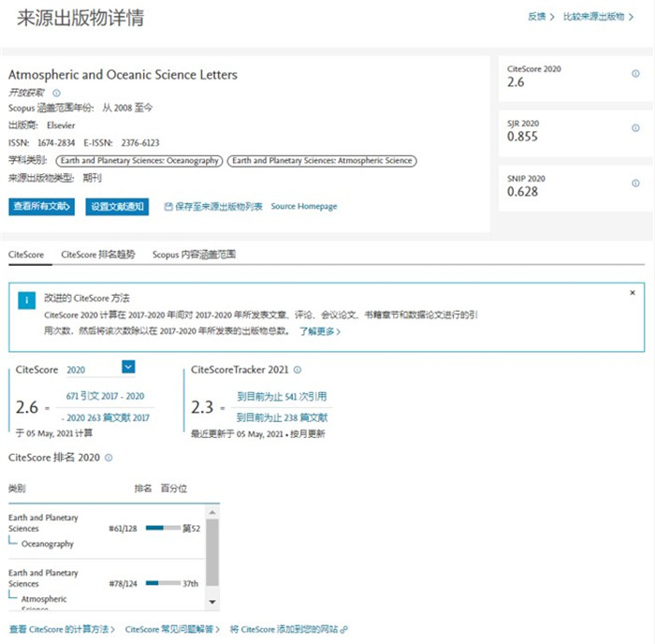This screenshot has height=644, width=655.
Task: Click the 查看所有文献 button
Action: pyautogui.click(x=41, y=207)
